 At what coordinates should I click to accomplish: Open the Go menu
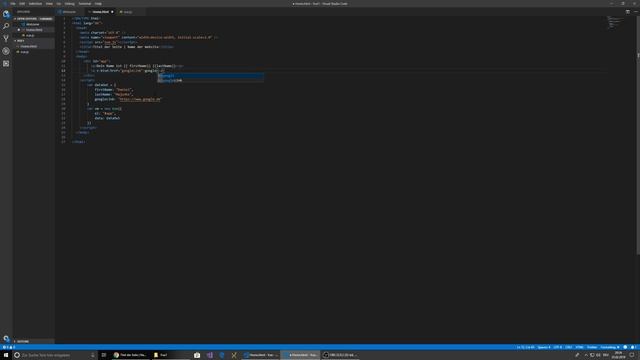coord(59,4)
